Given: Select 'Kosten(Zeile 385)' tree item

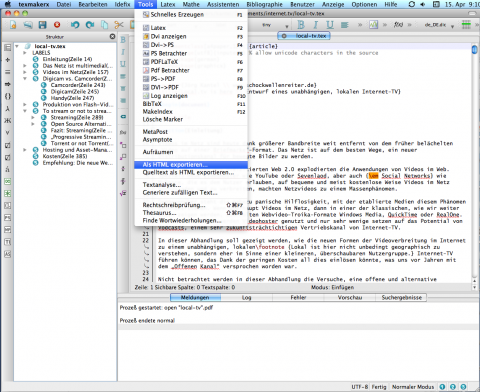Looking at the screenshot, I should (65, 156).
